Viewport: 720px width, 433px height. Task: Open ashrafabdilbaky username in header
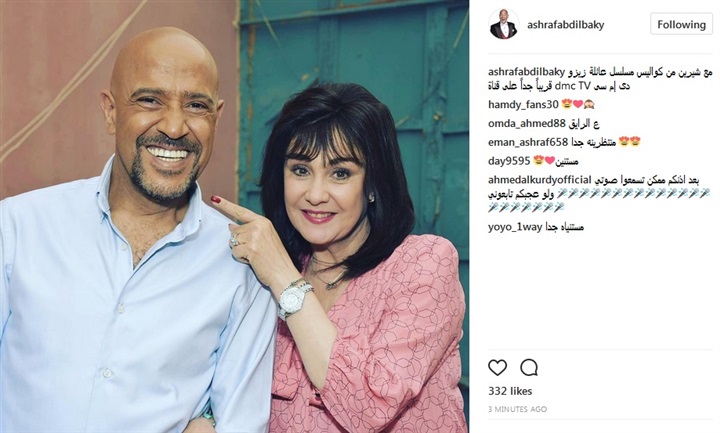[566, 24]
